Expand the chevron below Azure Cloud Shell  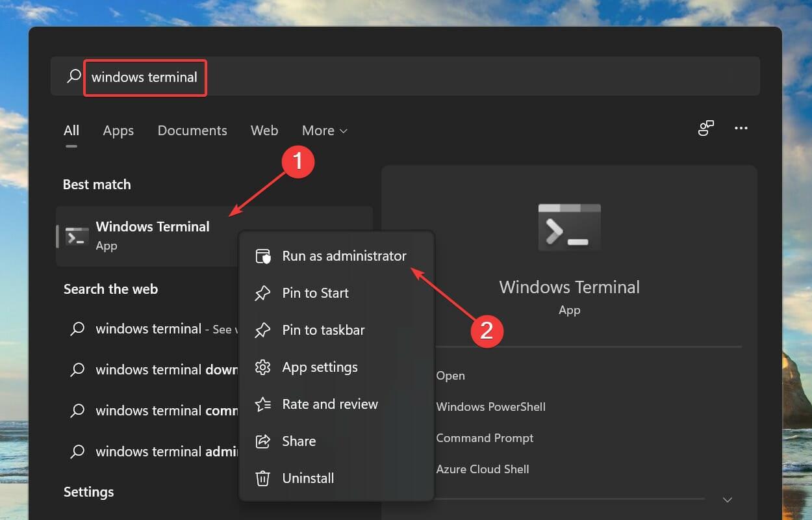coord(726,499)
